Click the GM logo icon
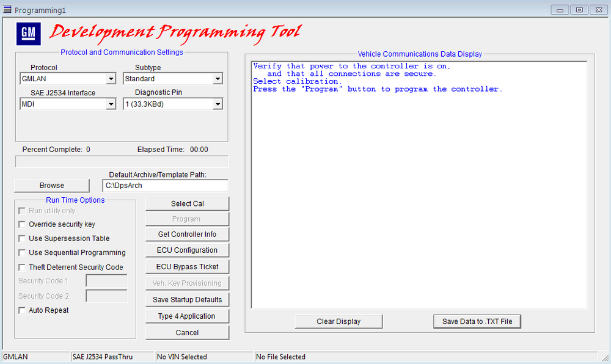The height and width of the screenshot is (364, 611). [28, 34]
